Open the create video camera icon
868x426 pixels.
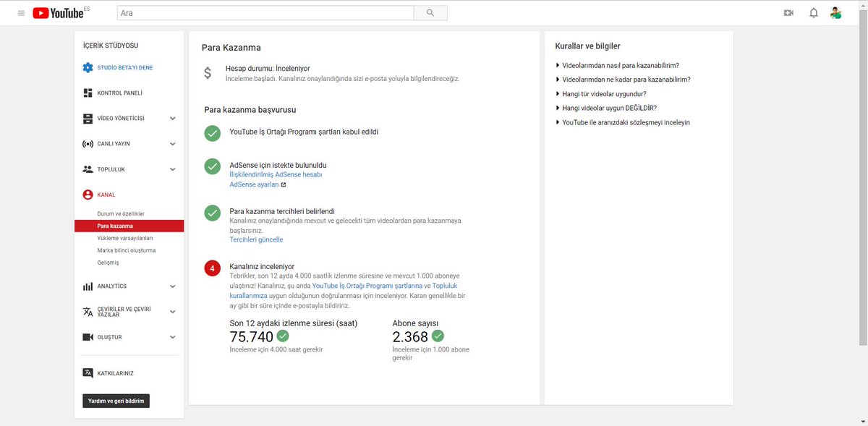point(788,13)
